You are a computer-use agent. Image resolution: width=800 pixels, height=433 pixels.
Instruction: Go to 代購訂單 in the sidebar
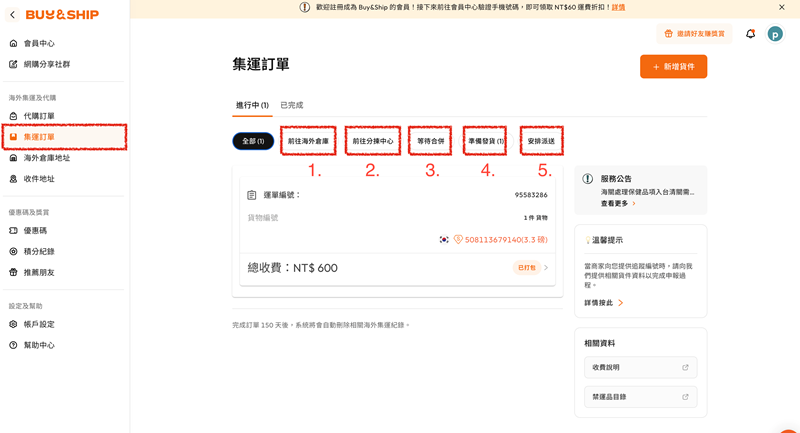click(x=39, y=117)
